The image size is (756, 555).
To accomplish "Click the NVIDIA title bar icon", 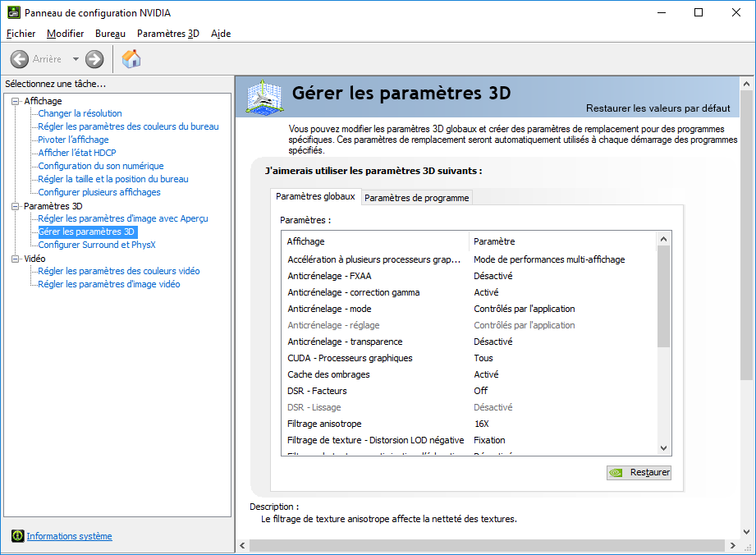I will pyautogui.click(x=12, y=12).
